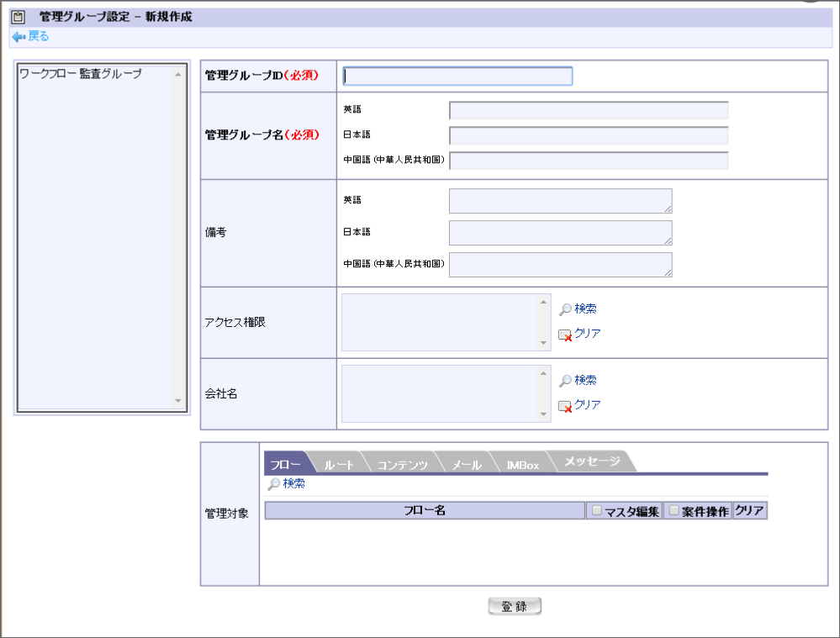This screenshot has height=638, width=840.
Task: Select the フロー tab
Action: pos(286,464)
